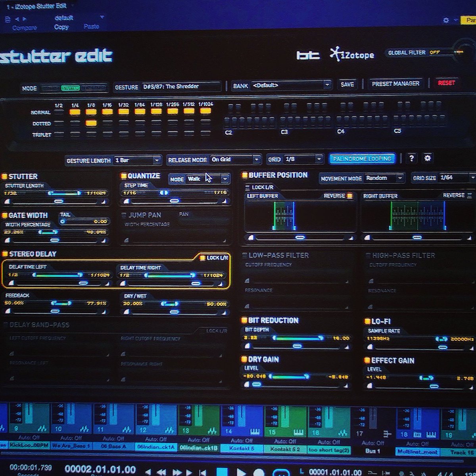Click the Record transport button

[x=259, y=472]
